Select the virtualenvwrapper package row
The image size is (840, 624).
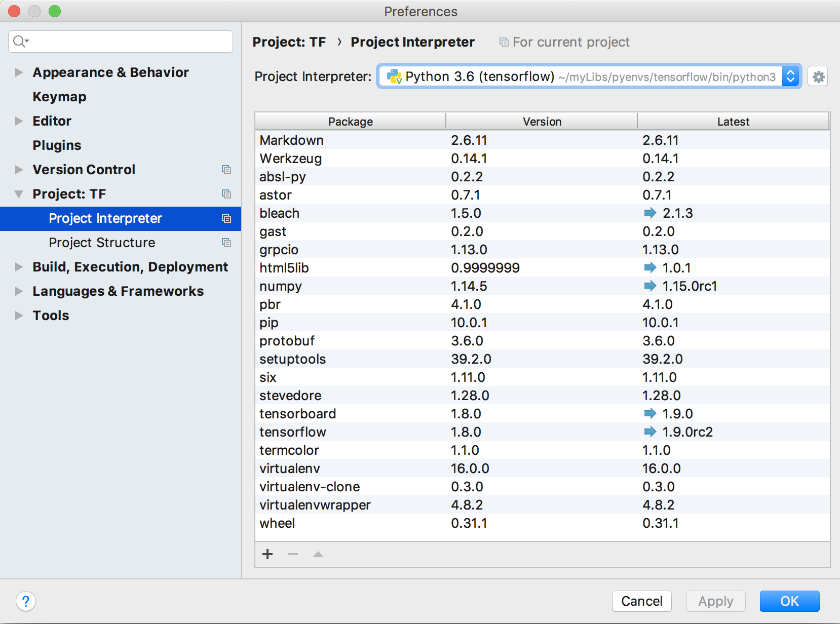[542, 504]
